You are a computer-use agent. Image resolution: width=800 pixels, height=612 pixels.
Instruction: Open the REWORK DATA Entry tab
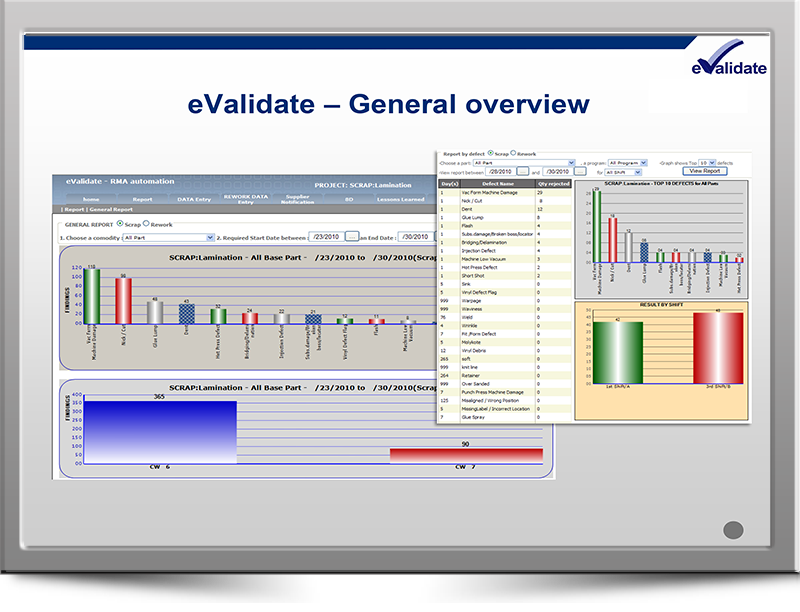coord(245,199)
